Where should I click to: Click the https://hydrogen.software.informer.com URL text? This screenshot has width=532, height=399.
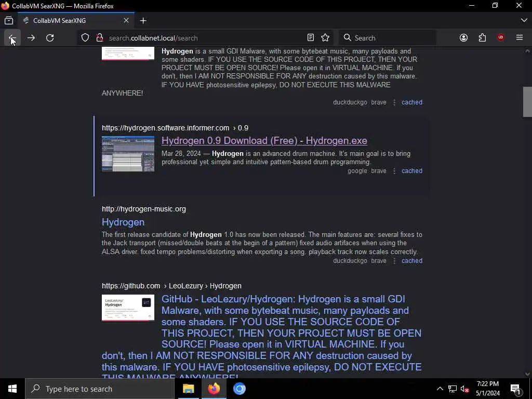[166, 128]
